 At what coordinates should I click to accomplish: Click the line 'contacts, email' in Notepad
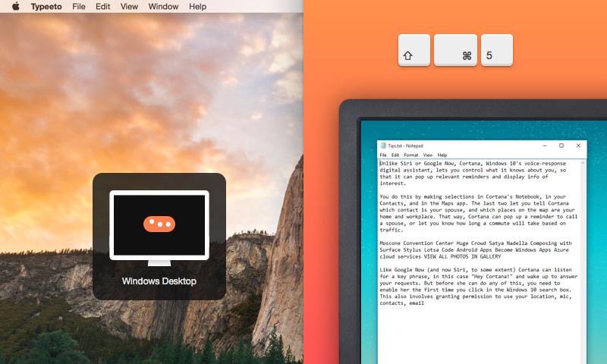pyautogui.click(x=401, y=303)
